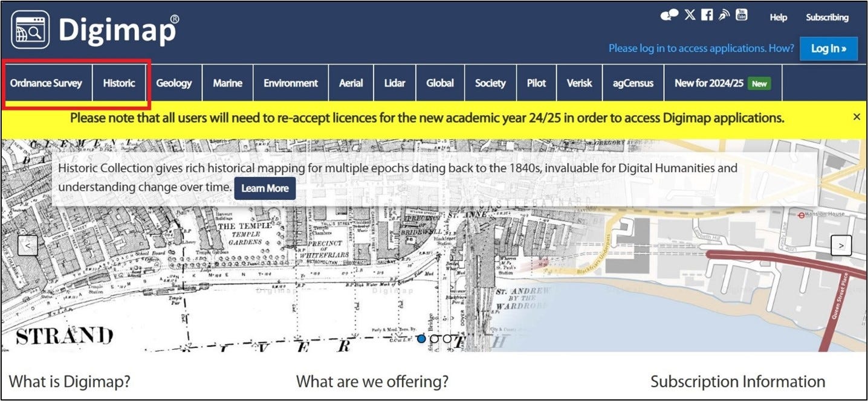Select the third carousel dot
The image size is (868, 401).
[x=447, y=339]
